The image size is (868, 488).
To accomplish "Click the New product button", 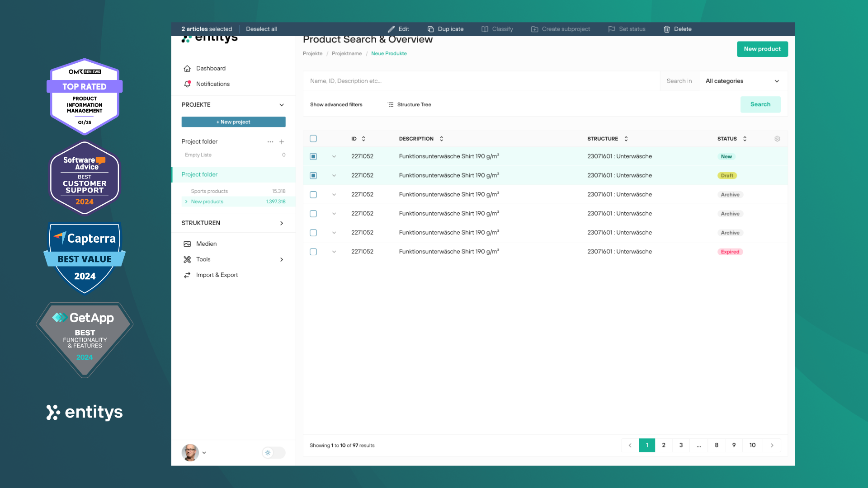I will click(x=762, y=49).
